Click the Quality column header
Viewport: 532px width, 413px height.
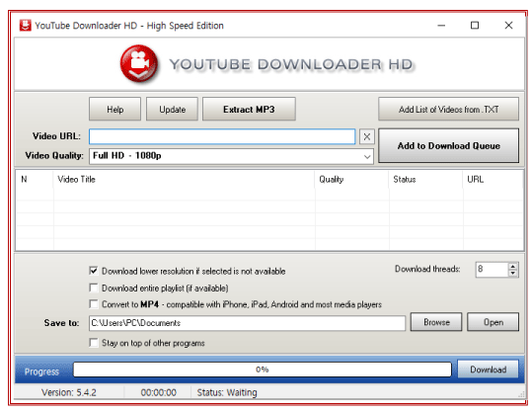click(351, 179)
